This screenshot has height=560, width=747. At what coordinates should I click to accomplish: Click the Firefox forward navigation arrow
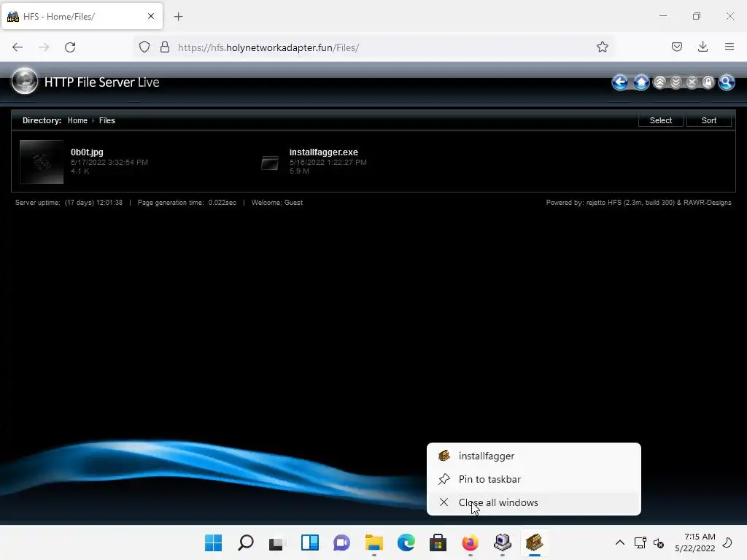pos(44,47)
